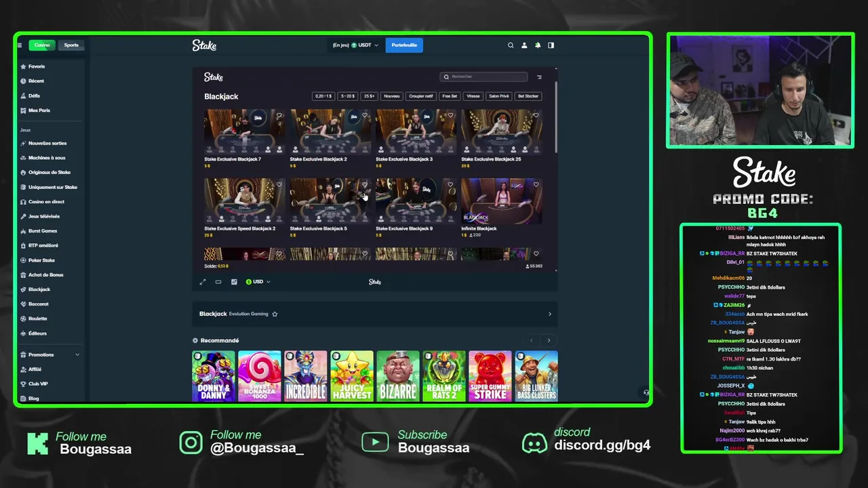Open Originaux de Stake category

coord(51,172)
